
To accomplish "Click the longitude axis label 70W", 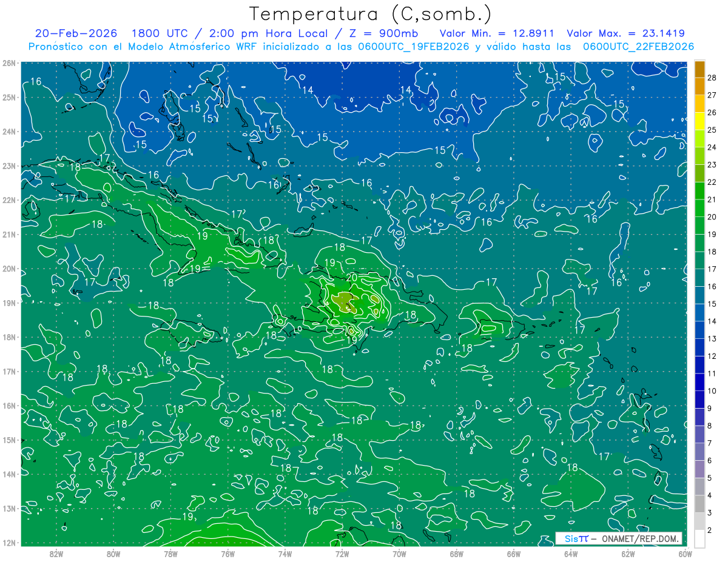I will [399, 554].
